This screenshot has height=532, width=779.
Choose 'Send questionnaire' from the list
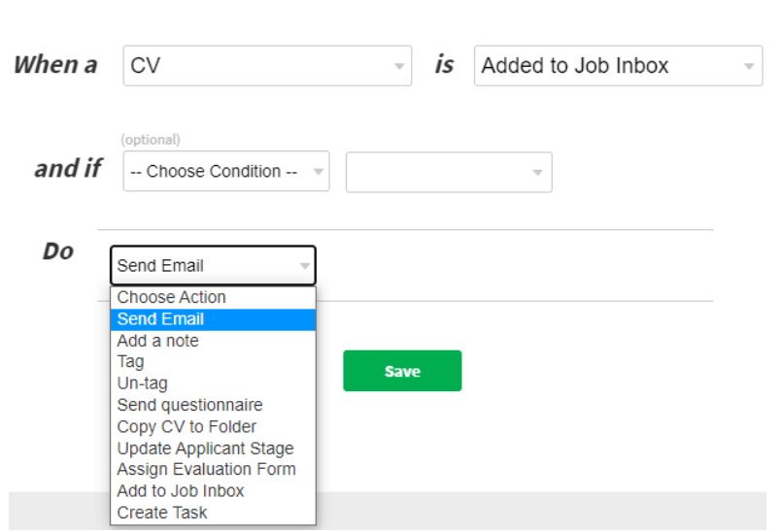pyautogui.click(x=190, y=405)
